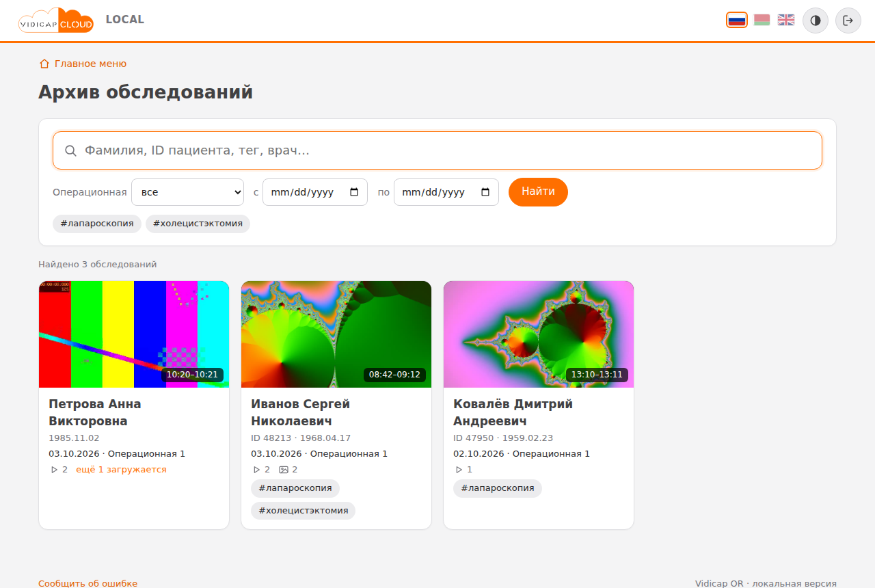Open patient Иванов Сергей Николаевич name
This screenshot has height=588, width=875.
coord(300,412)
